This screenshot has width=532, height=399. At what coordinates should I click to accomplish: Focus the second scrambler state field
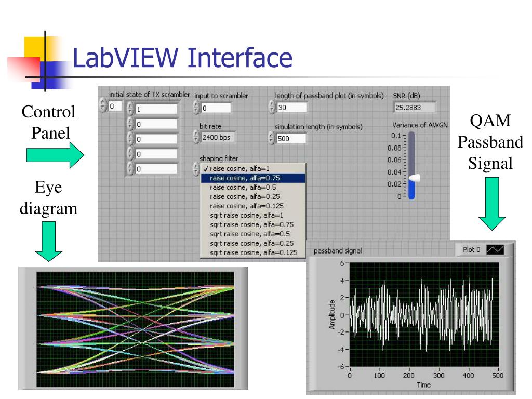(x=156, y=124)
